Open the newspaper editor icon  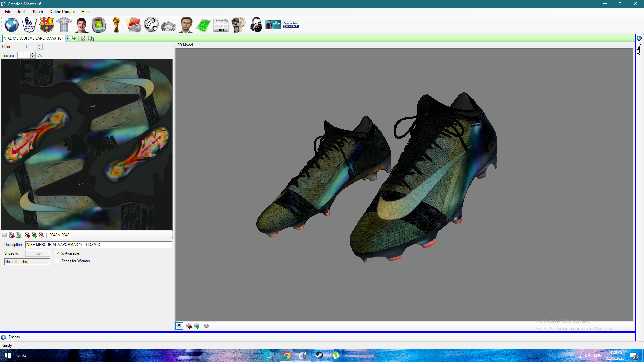221,25
